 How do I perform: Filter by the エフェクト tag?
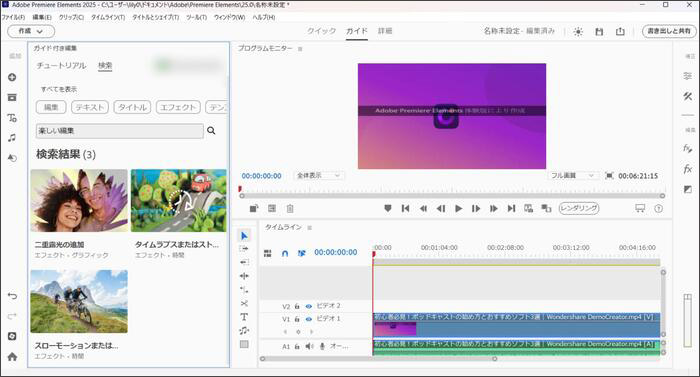click(178, 107)
